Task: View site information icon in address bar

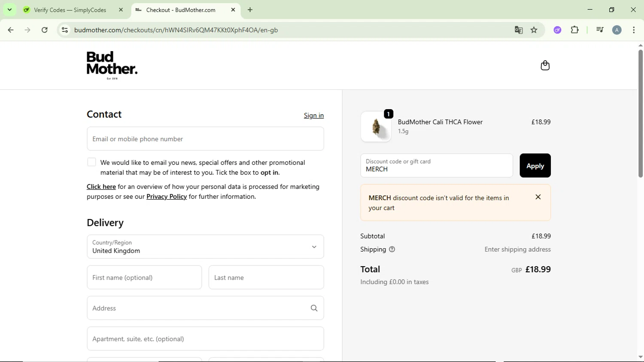Action: (65, 30)
